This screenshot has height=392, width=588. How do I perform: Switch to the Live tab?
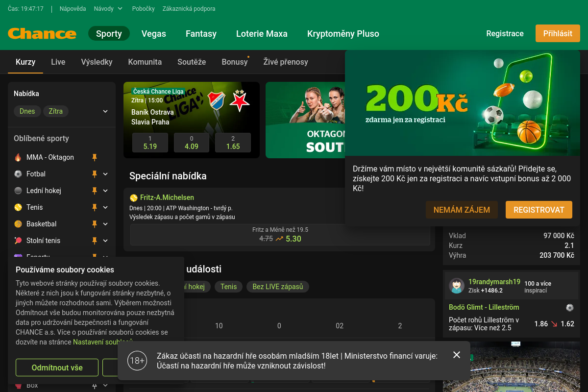pos(58,62)
